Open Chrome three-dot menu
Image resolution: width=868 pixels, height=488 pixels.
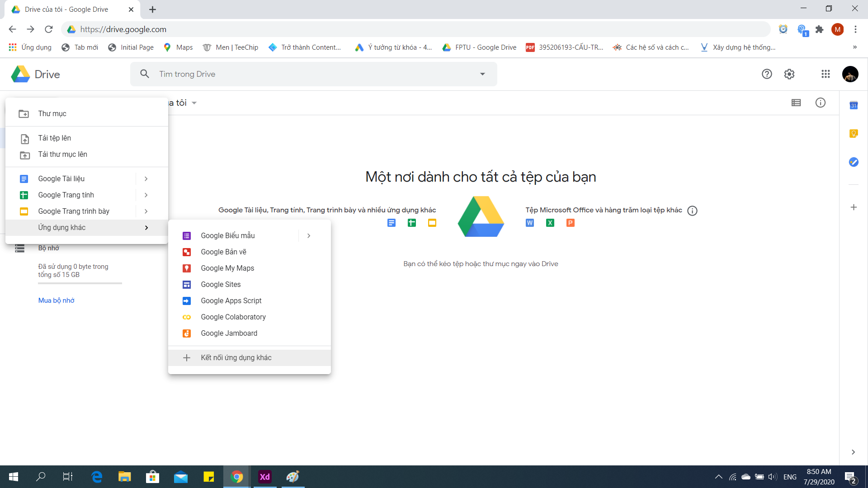[855, 29]
